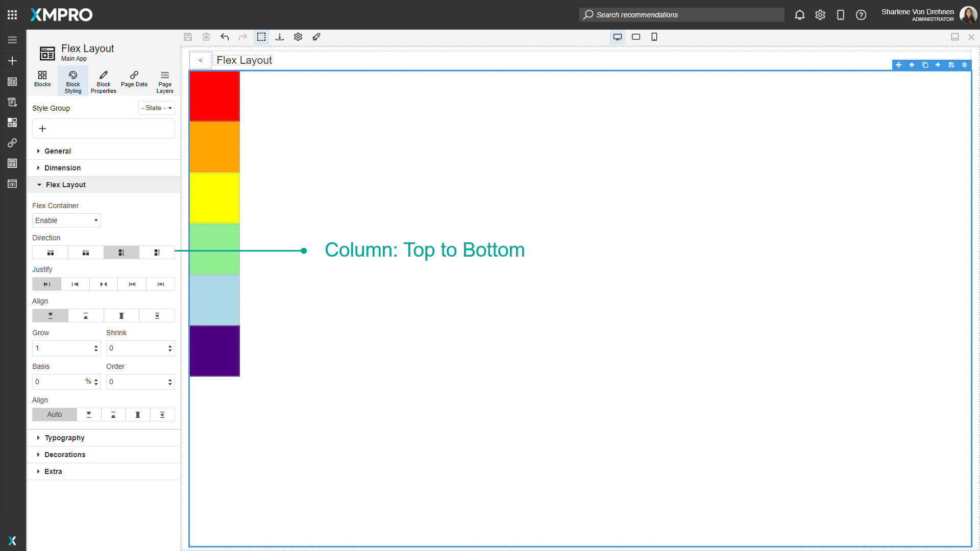Click the redo arrow in the toolbar
980x551 pixels.
[x=243, y=37]
